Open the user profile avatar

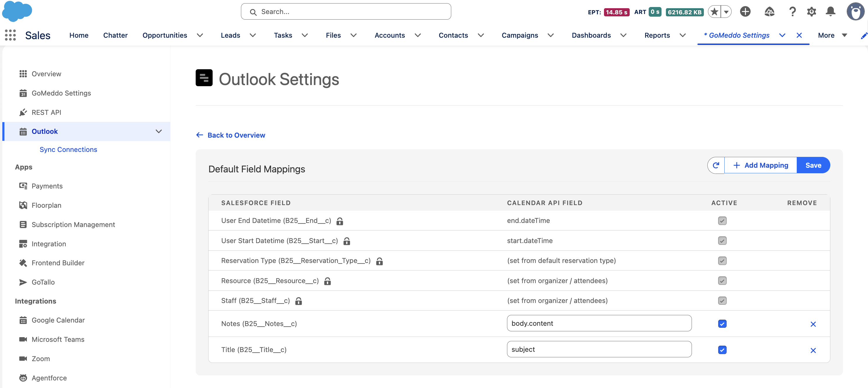point(855,12)
